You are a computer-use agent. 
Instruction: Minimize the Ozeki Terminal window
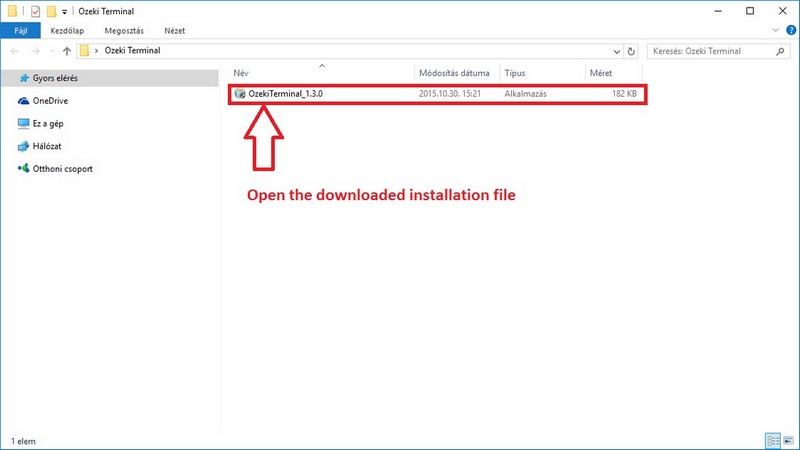718,11
